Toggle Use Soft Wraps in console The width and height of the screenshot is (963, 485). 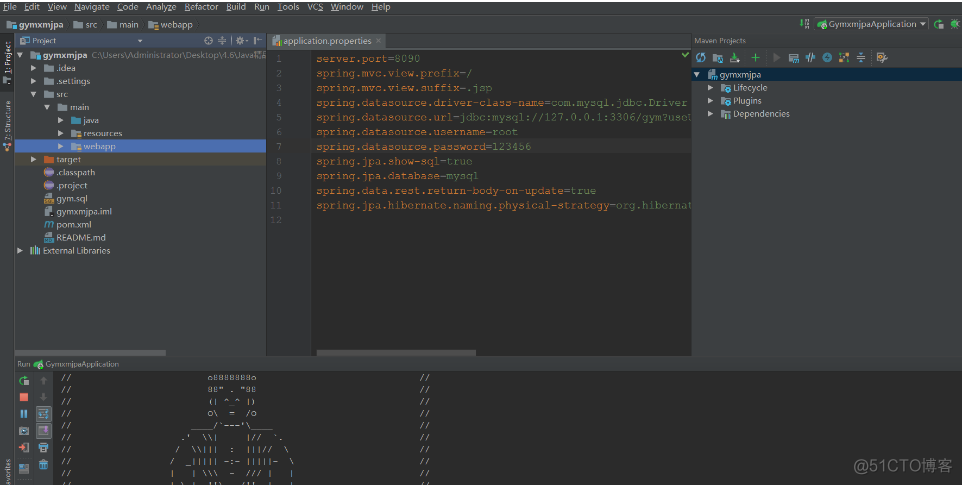coord(44,414)
